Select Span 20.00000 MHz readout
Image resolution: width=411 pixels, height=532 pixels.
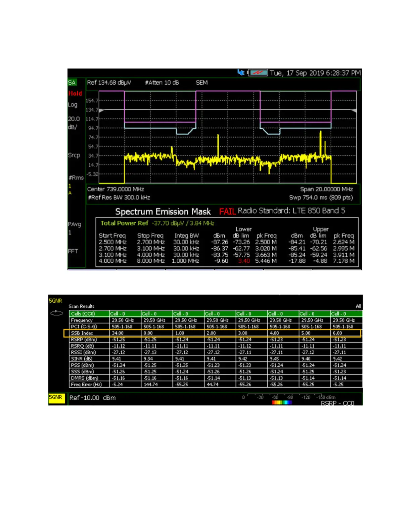[x=326, y=189]
